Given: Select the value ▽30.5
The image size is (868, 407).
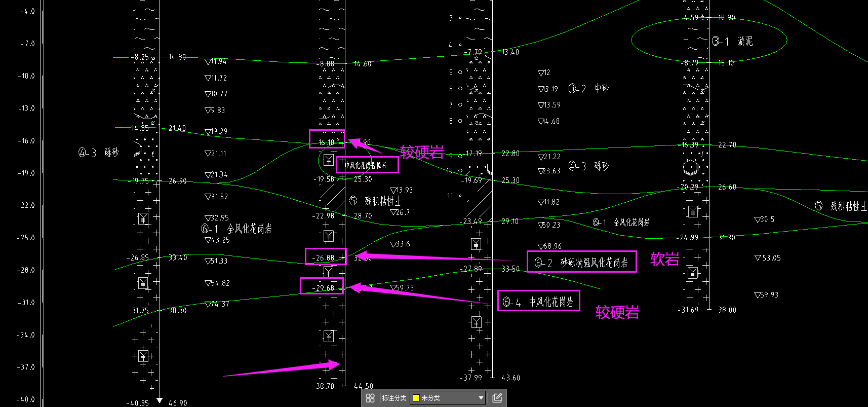Looking at the screenshot, I should pyautogui.click(x=765, y=219).
